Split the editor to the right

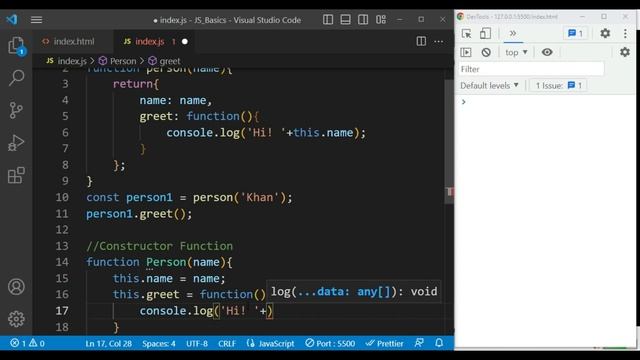coord(421,41)
